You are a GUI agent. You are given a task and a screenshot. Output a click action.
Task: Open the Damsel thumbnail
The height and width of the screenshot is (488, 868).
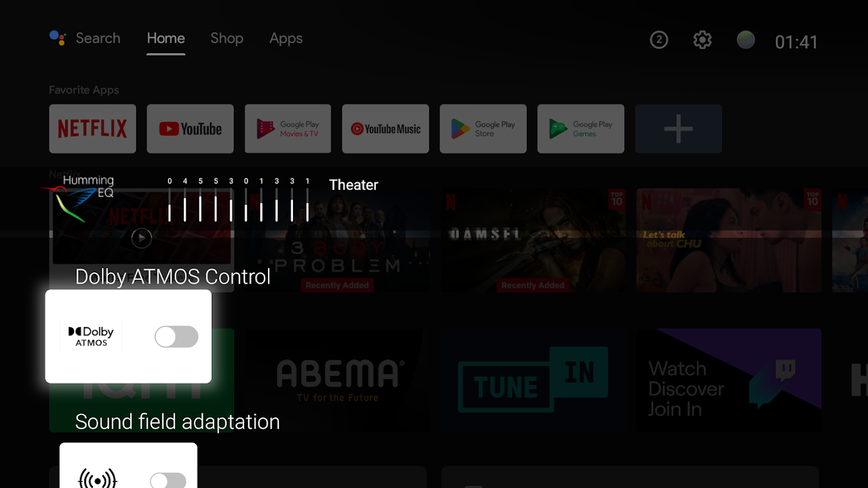533,240
